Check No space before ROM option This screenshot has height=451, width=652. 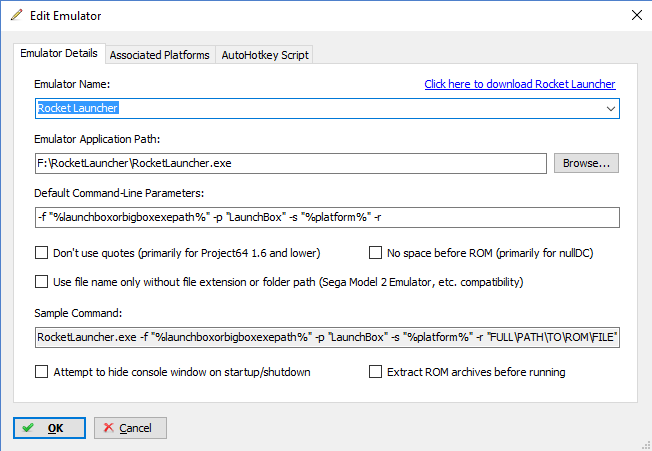click(377, 253)
